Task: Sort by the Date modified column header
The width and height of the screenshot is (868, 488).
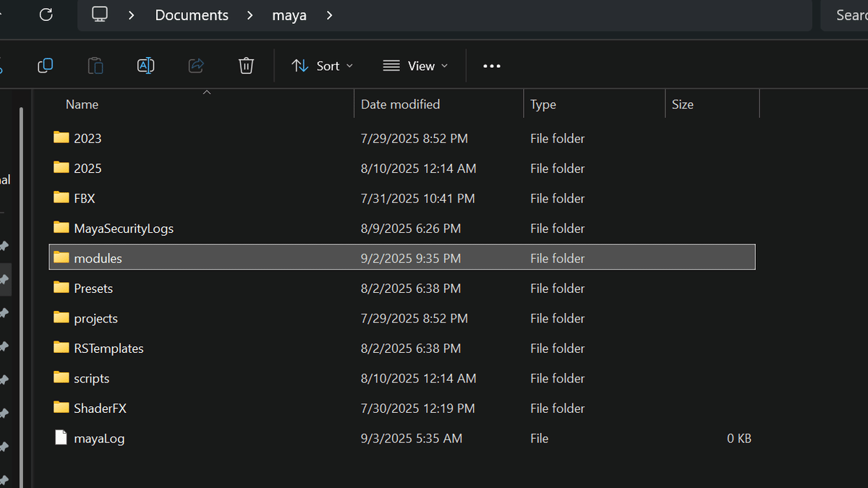Action: coord(400,104)
